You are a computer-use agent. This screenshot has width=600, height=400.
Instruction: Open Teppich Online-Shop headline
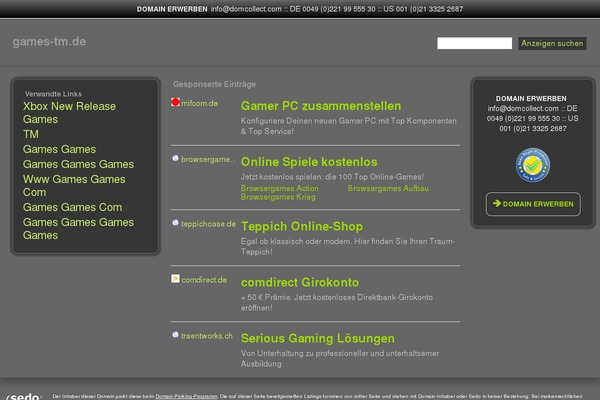[302, 227]
